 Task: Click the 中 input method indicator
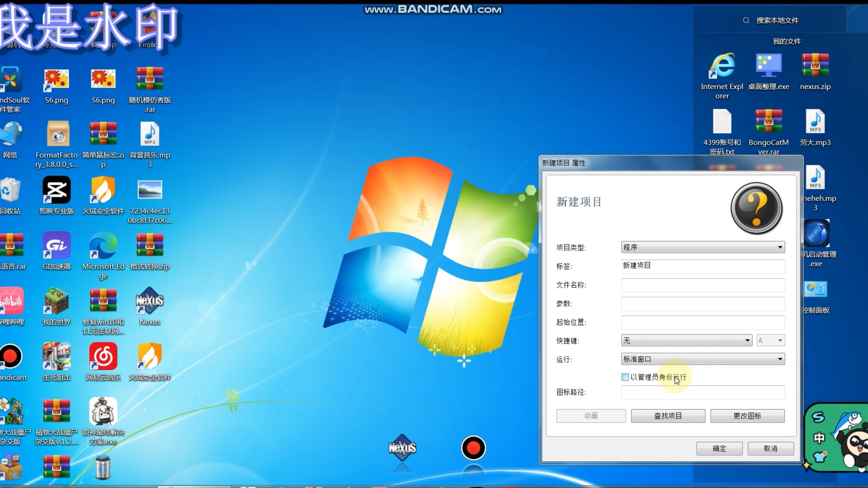coord(819,438)
